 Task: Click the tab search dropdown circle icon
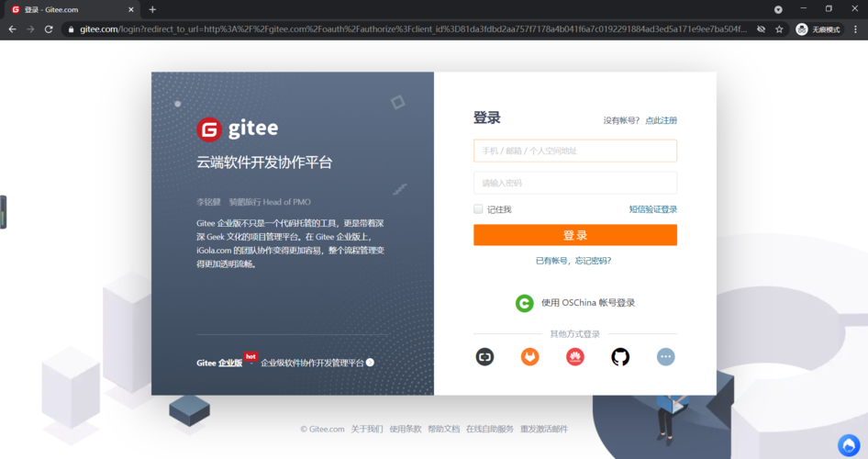click(x=778, y=9)
